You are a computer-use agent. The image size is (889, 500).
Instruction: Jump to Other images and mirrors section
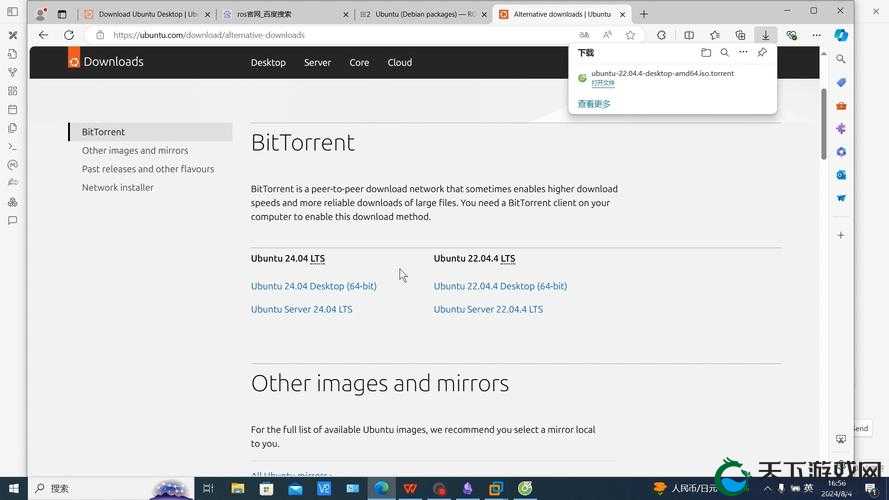pos(135,150)
